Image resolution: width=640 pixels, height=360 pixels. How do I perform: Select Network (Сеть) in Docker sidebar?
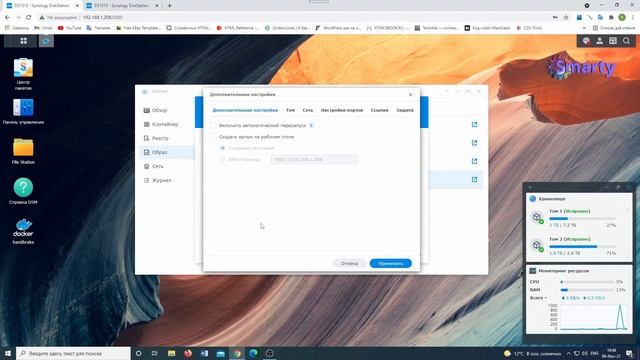[167, 166]
